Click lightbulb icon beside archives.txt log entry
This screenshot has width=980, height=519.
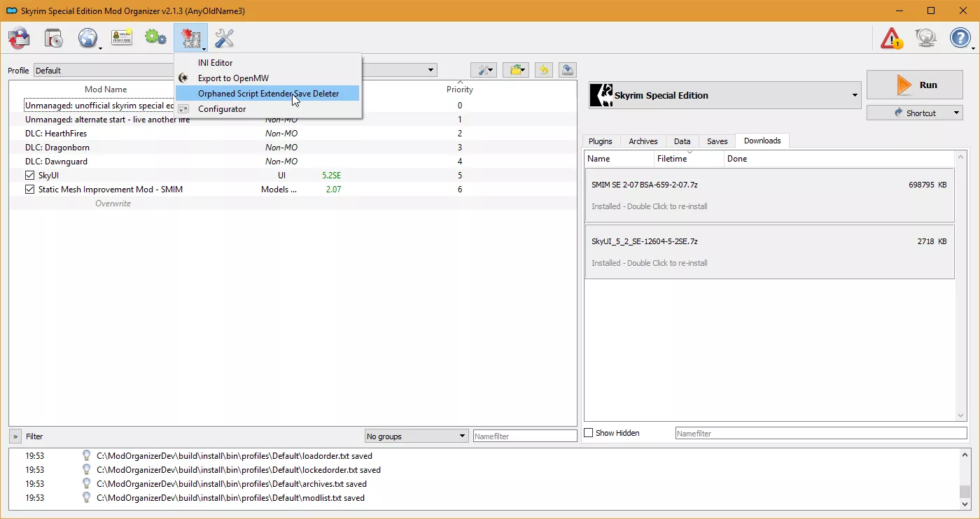coord(87,484)
